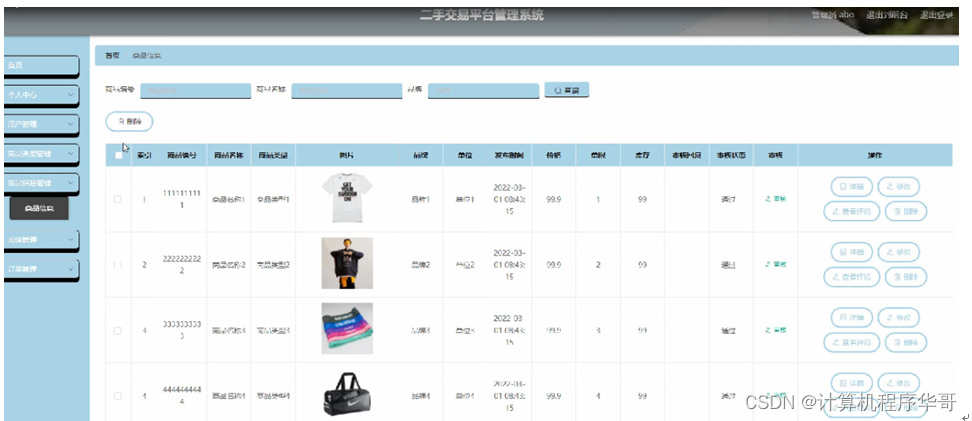Expand the 个人中心 sidebar menu

click(42, 95)
